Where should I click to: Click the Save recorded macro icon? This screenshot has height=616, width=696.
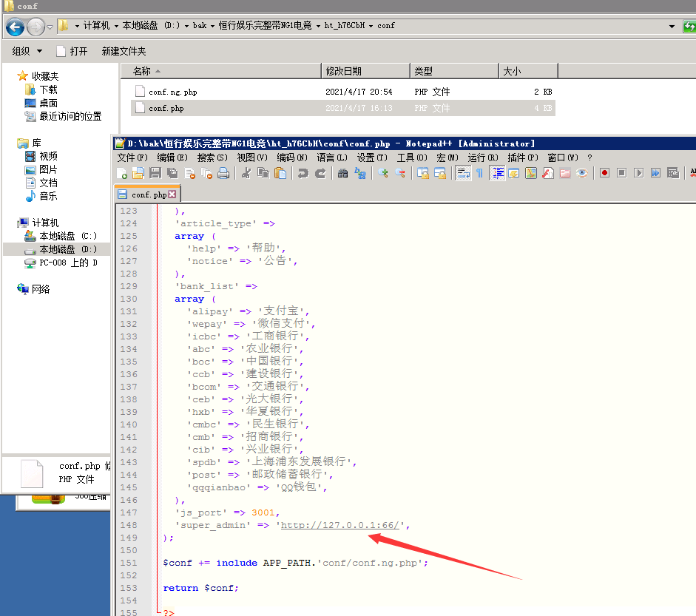coord(673,173)
